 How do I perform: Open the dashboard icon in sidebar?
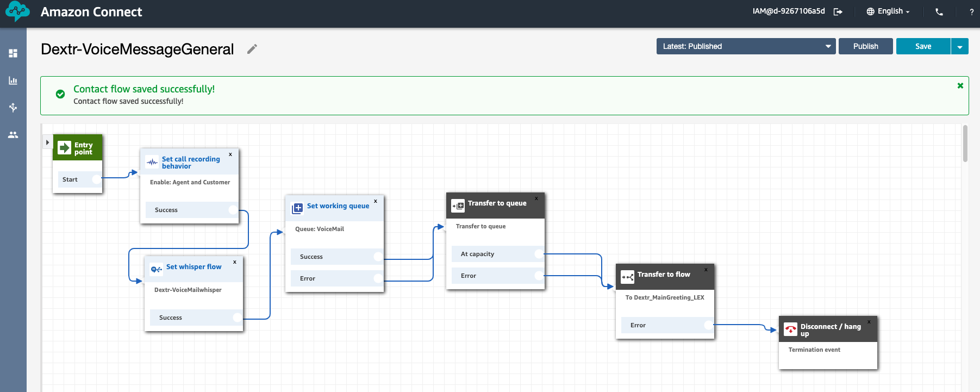pyautogui.click(x=13, y=53)
